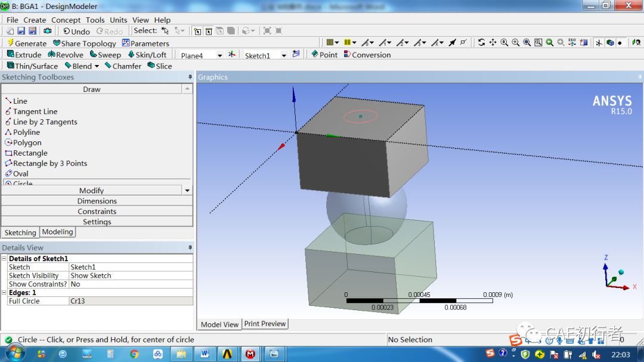Open the File menu
The image size is (644, 362).
tap(13, 20)
